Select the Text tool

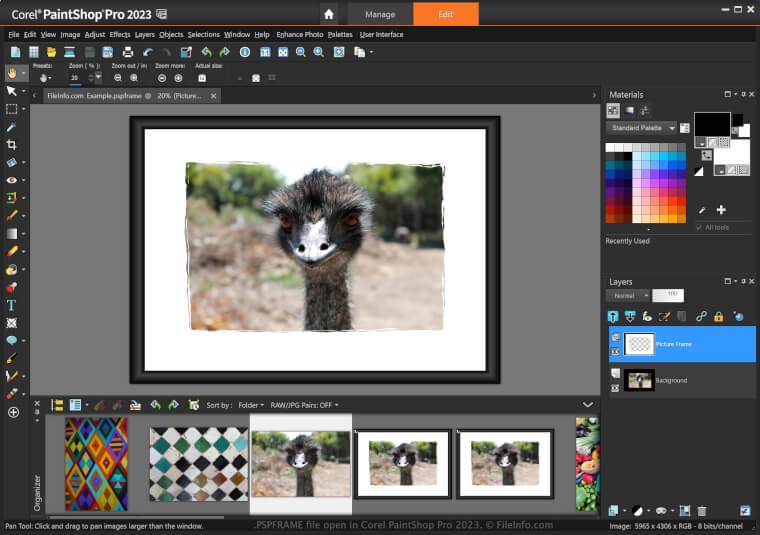tap(12, 305)
